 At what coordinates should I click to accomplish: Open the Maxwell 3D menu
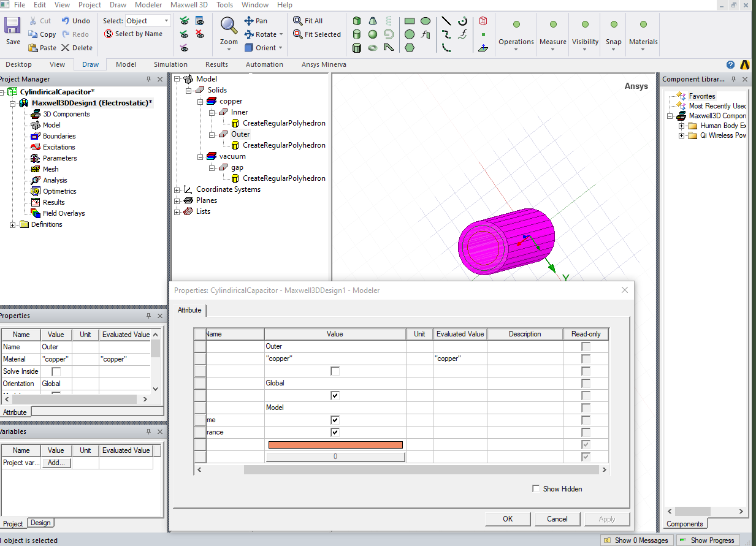[189, 5]
